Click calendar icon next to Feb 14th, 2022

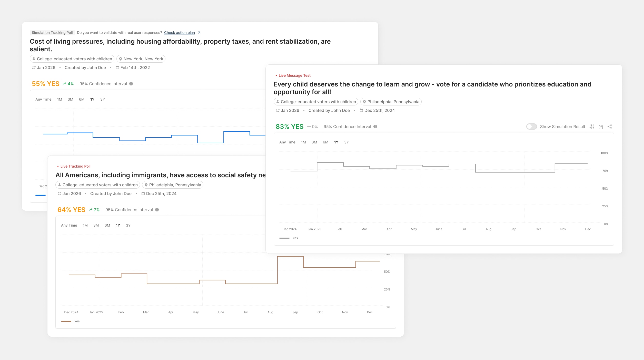(x=117, y=67)
